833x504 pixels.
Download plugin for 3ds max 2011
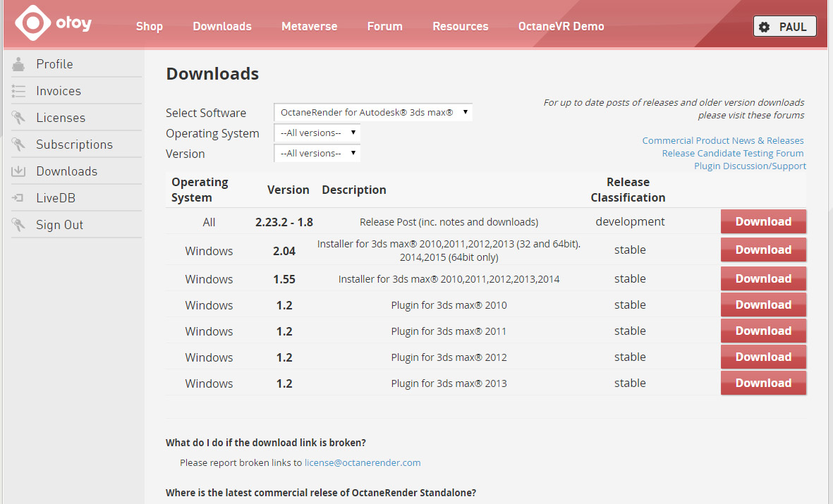point(763,331)
